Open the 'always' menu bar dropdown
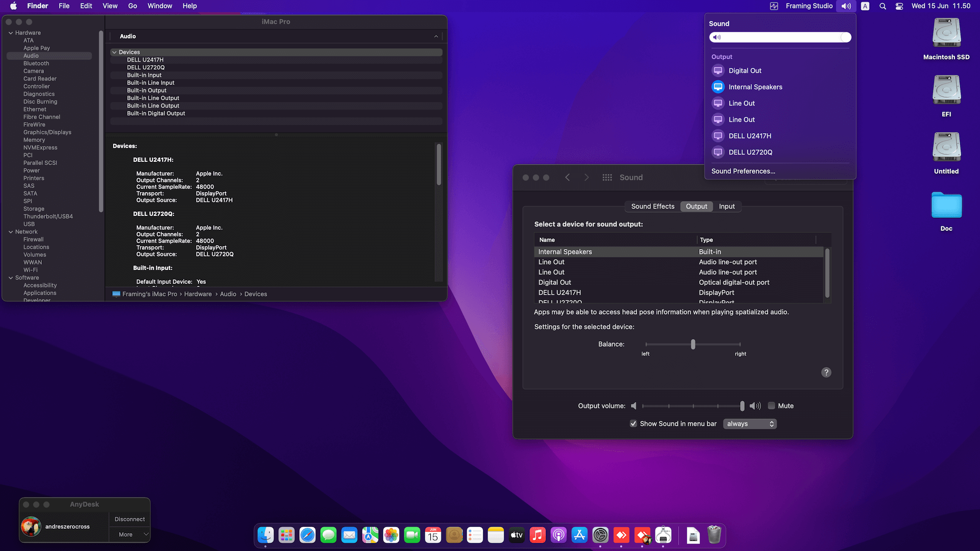980x551 pixels. pyautogui.click(x=750, y=424)
